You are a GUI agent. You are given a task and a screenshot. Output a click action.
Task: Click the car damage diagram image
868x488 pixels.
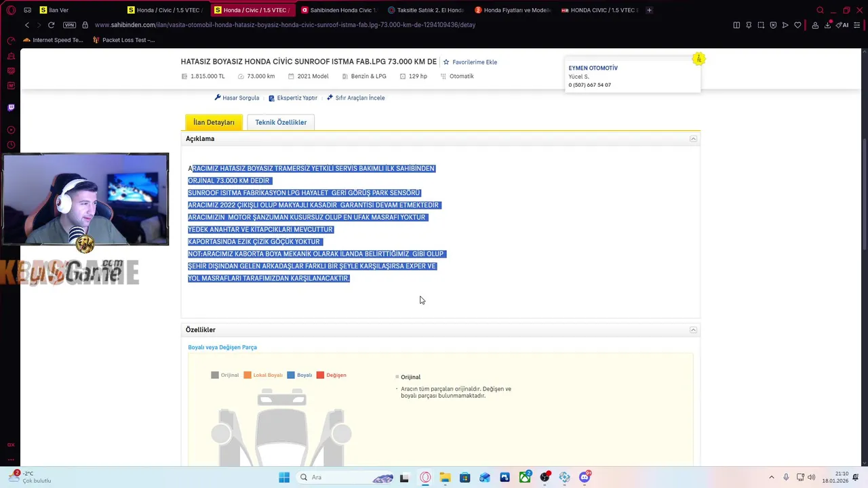point(281,427)
